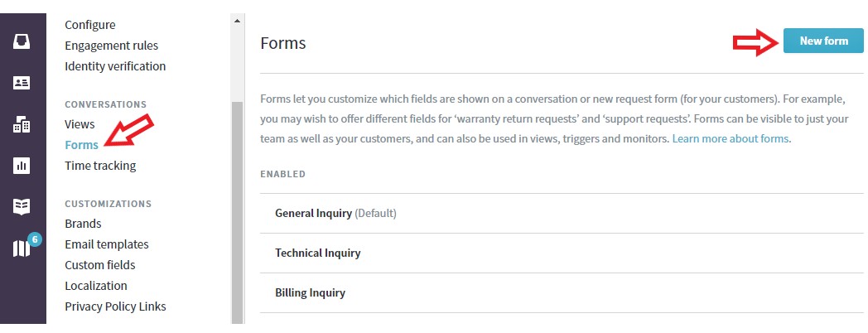Open the organizations building icon
868x333 pixels.
click(22, 124)
